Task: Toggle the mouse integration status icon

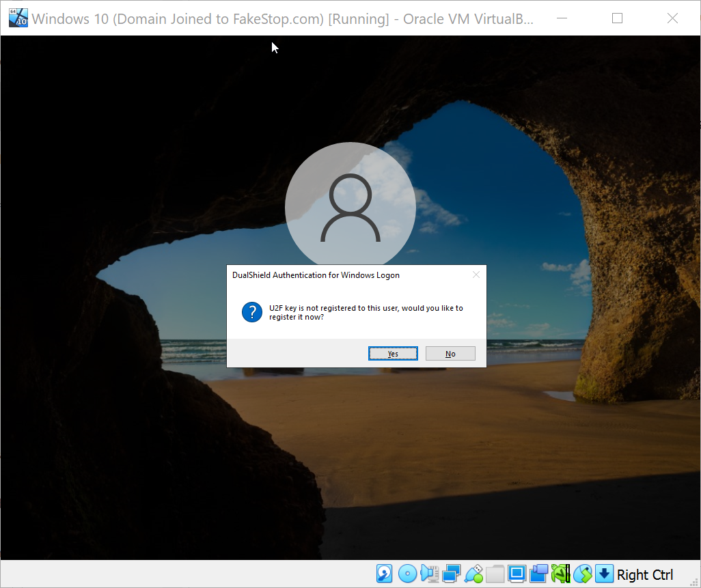Action: [x=582, y=574]
